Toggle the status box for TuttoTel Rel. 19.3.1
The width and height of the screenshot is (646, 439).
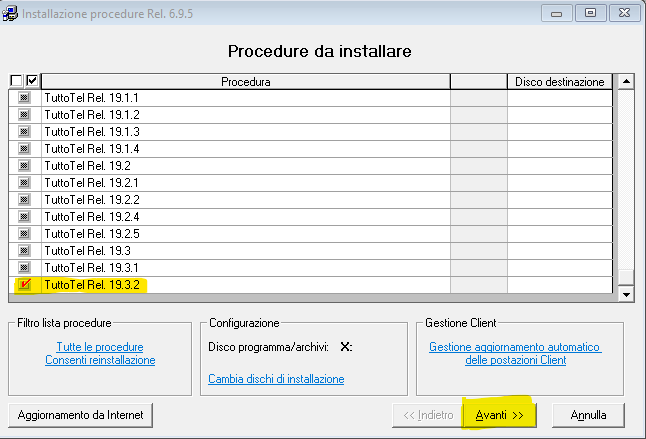point(24,268)
